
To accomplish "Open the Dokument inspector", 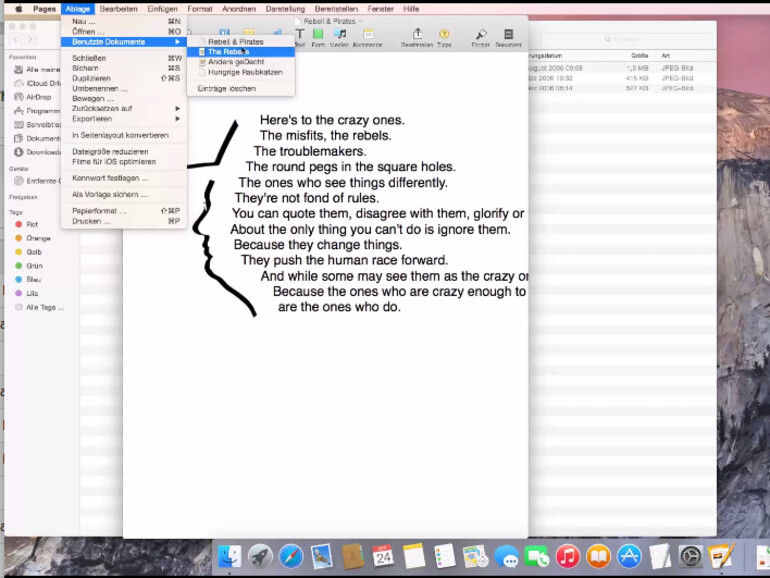I will click(x=508, y=37).
